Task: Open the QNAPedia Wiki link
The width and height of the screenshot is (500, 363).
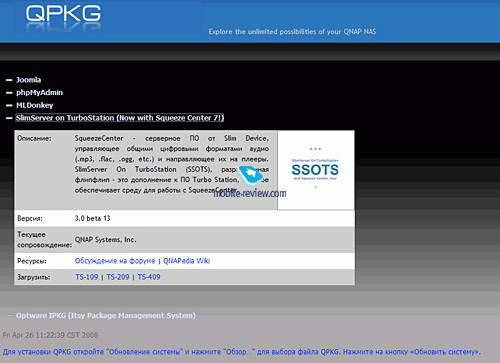Action: [x=186, y=261]
